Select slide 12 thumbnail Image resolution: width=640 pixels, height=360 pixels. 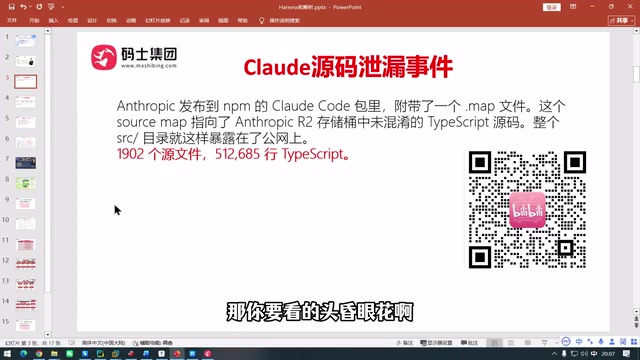[x=25, y=264]
